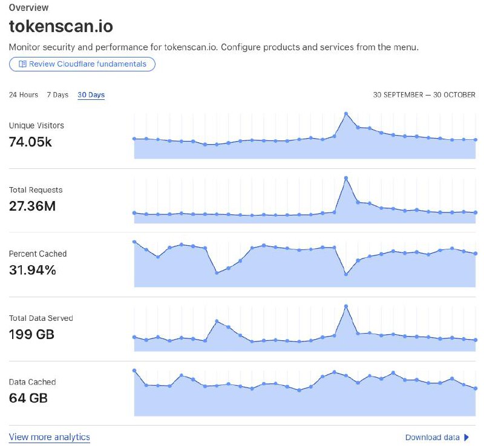Select the 30 Days time range

(x=91, y=95)
